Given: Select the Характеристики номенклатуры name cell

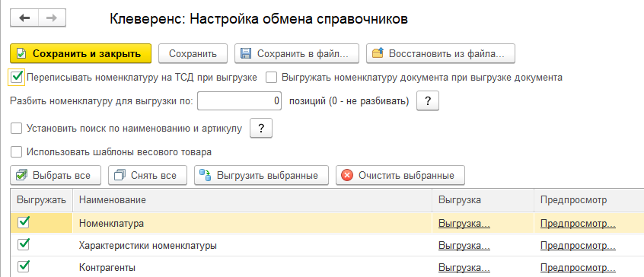Looking at the screenshot, I should point(252,246).
